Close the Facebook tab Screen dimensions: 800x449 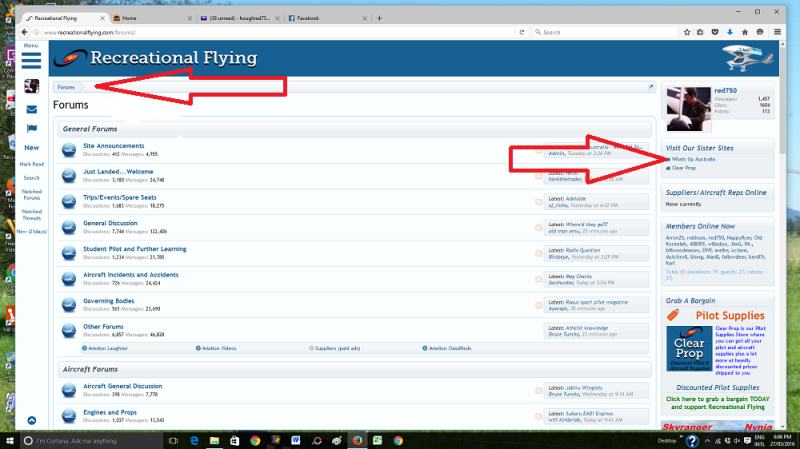click(x=364, y=18)
